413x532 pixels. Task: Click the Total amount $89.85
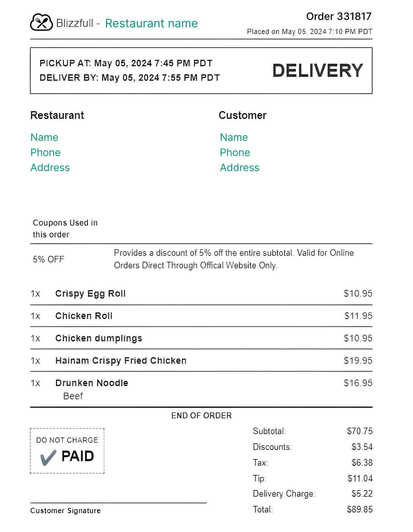click(360, 509)
